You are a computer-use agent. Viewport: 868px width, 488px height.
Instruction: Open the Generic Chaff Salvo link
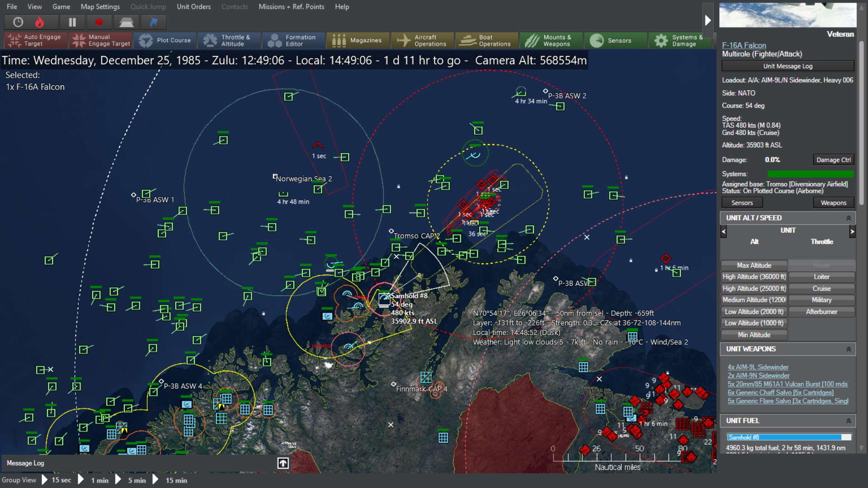point(780,393)
